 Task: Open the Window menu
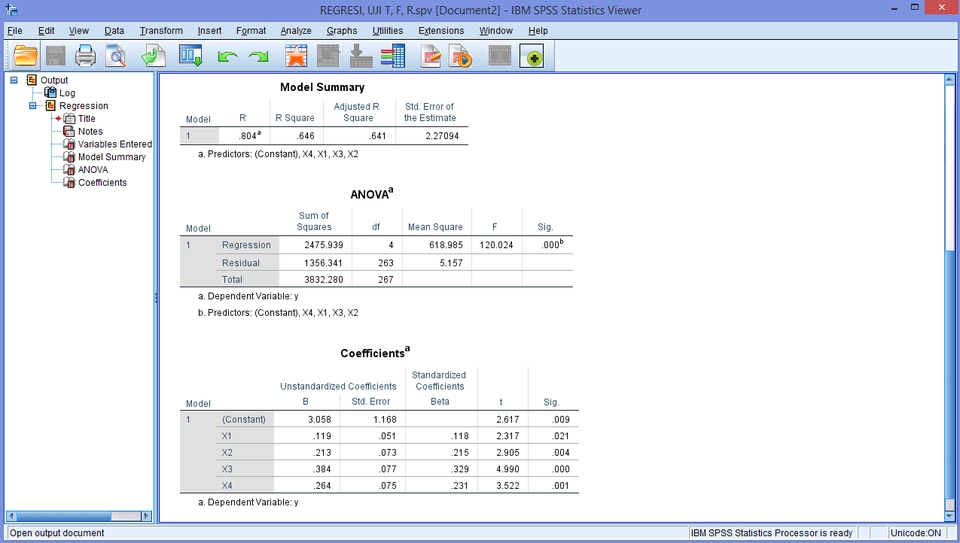point(496,31)
